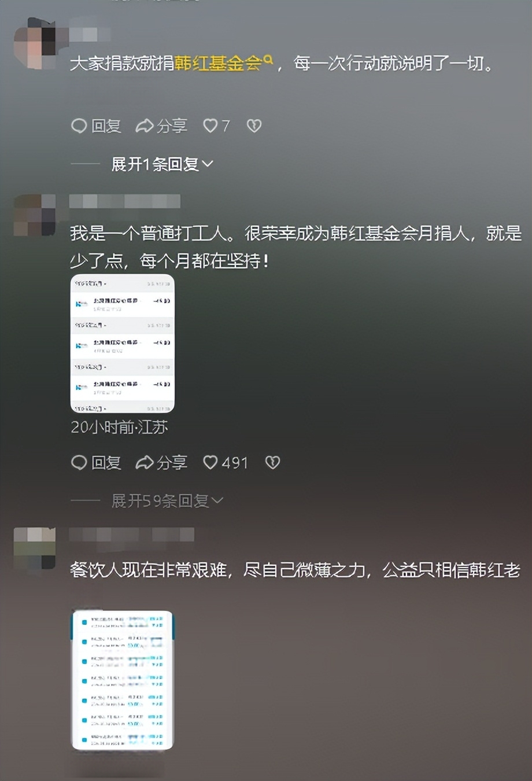This screenshot has width=532, height=781.
Task: Expand 展开59条回复 replies
Action: tap(167, 501)
